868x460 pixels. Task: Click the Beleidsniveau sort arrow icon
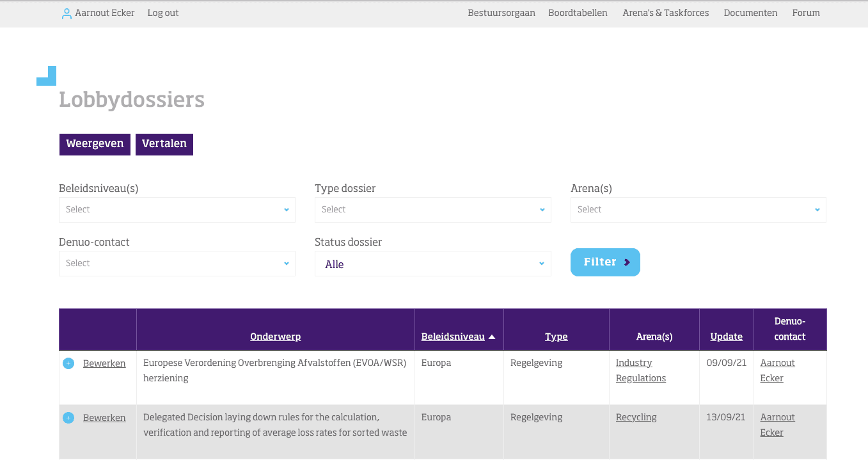(x=492, y=337)
